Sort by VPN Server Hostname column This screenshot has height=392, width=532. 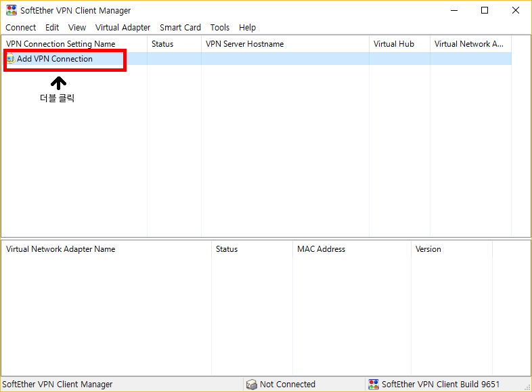coord(285,44)
